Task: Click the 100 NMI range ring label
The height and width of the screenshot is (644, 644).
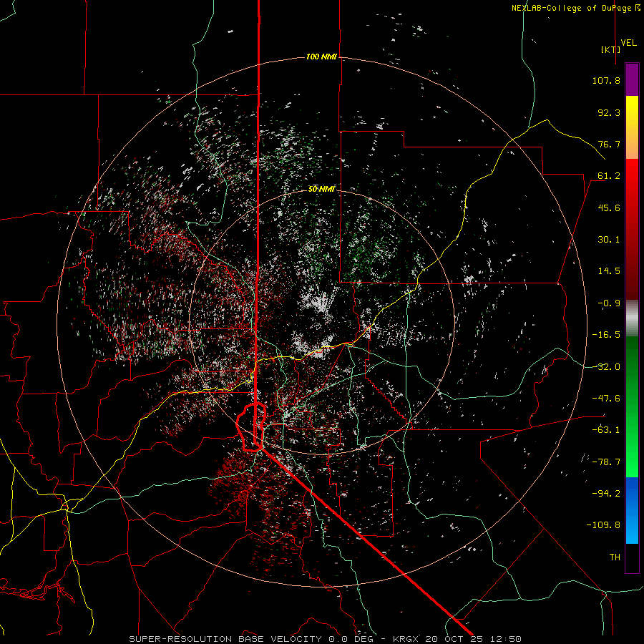Action: (321, 57)
